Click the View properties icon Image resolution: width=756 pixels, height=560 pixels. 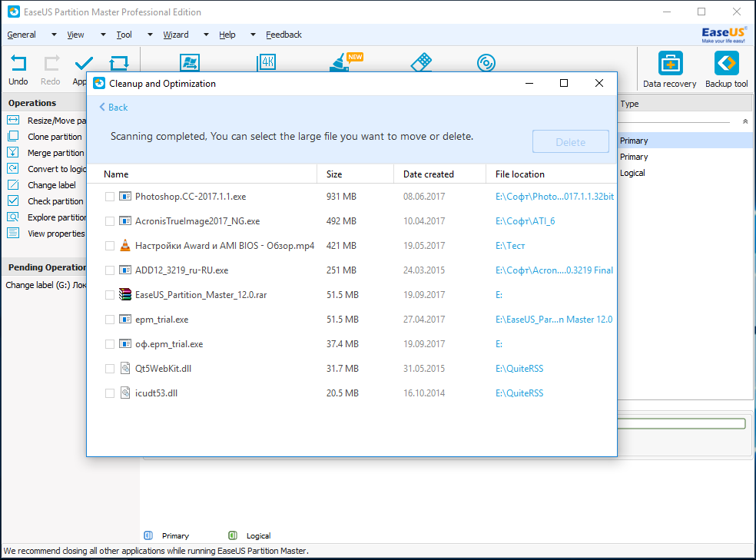pyautogui.click(x=13, y=234)
